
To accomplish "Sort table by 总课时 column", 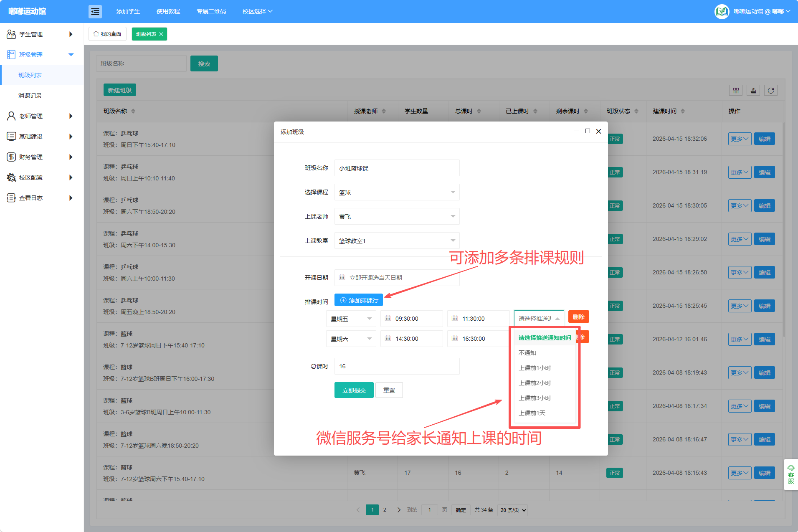I will click(x=479, y=111).
